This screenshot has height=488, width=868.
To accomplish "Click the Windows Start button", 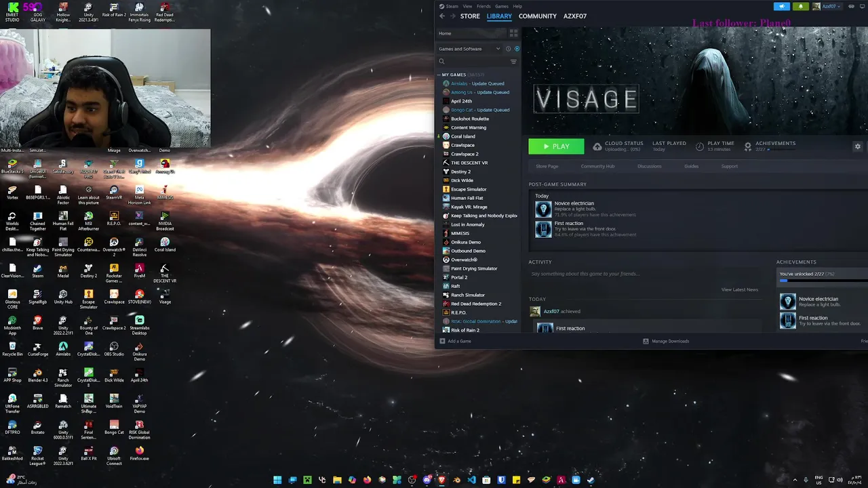I will point(277,480).
